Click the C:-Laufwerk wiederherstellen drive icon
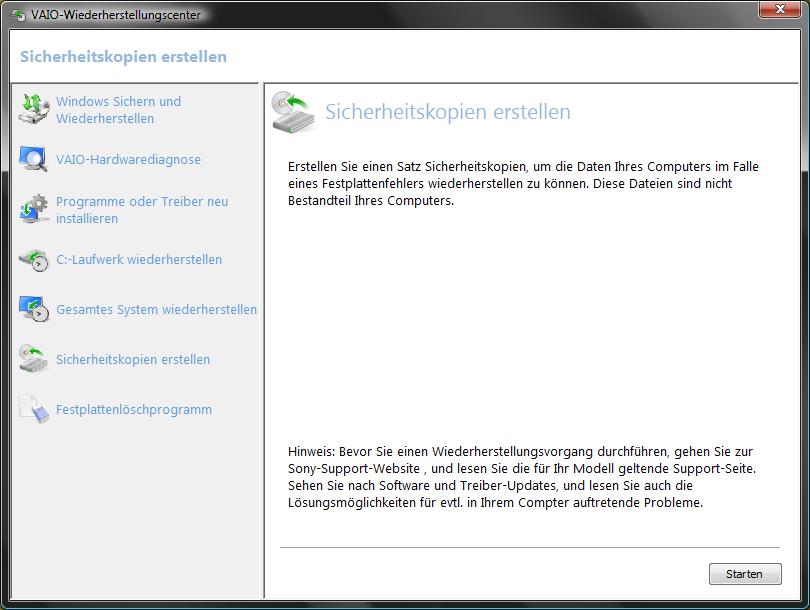Screen dimensions: 810x610 click(x=33, y=260)
